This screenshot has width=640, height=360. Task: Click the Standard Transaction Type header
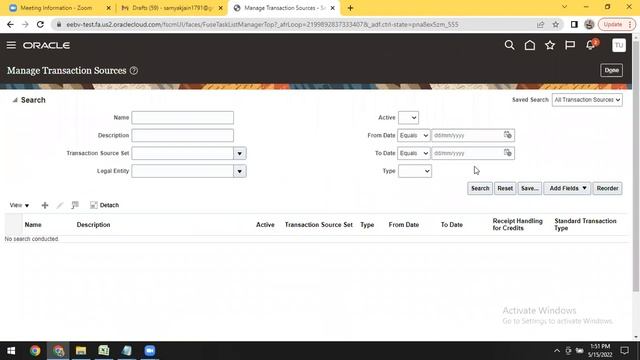[585, 224]
